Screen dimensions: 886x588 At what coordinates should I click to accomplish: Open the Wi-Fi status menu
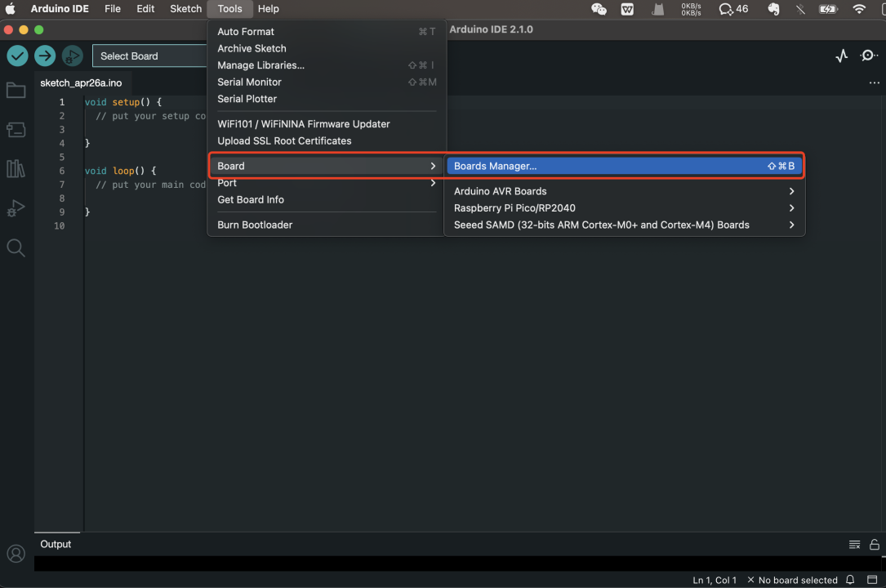pyautogui.click(x=859, y=8)
